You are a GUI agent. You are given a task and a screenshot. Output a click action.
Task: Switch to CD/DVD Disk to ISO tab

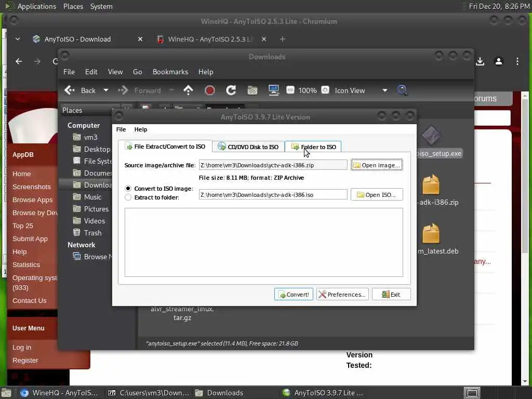(x=248, y=147)
